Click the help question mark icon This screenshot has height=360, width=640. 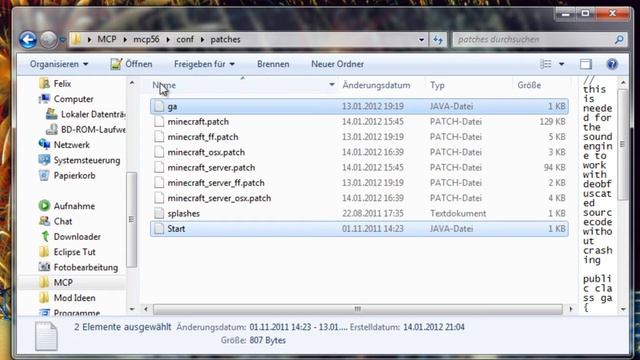(612, 64)
